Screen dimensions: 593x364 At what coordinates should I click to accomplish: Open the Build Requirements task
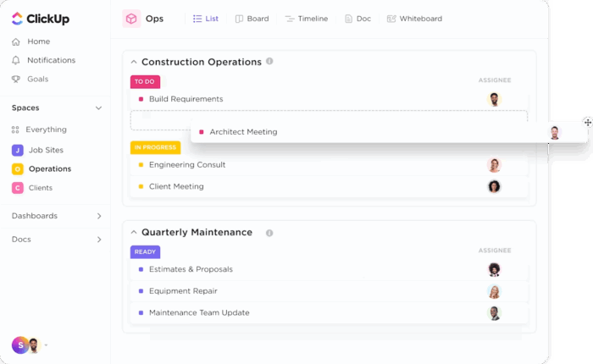pos(186,99)
